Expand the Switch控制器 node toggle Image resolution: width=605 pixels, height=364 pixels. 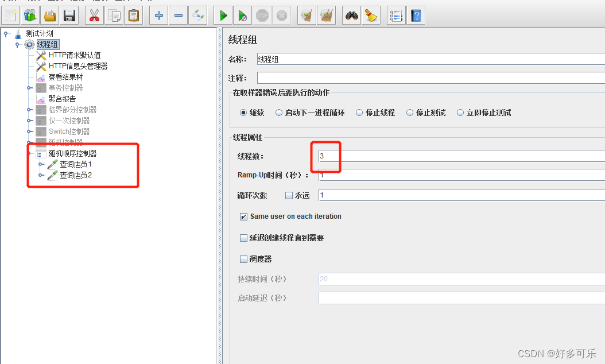pyautogui.click(x=30, y=131)
